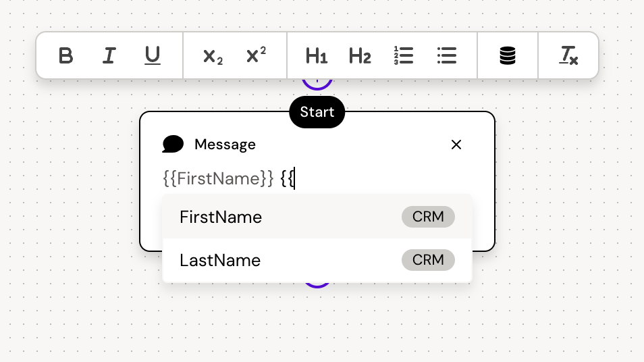Viewport: 644px width, 362px height.
Task: Insert a bulleted list
Action: click(447, 55)
